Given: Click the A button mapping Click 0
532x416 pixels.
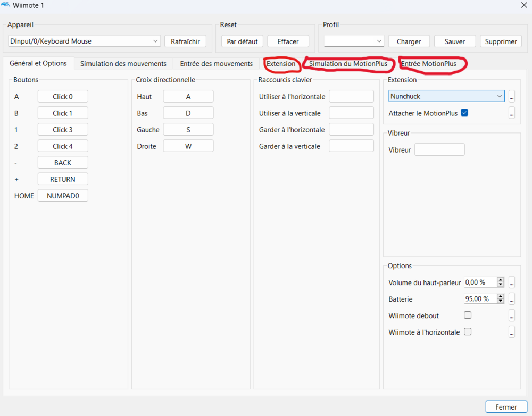Looking at the screenshot, I should 63,96.
